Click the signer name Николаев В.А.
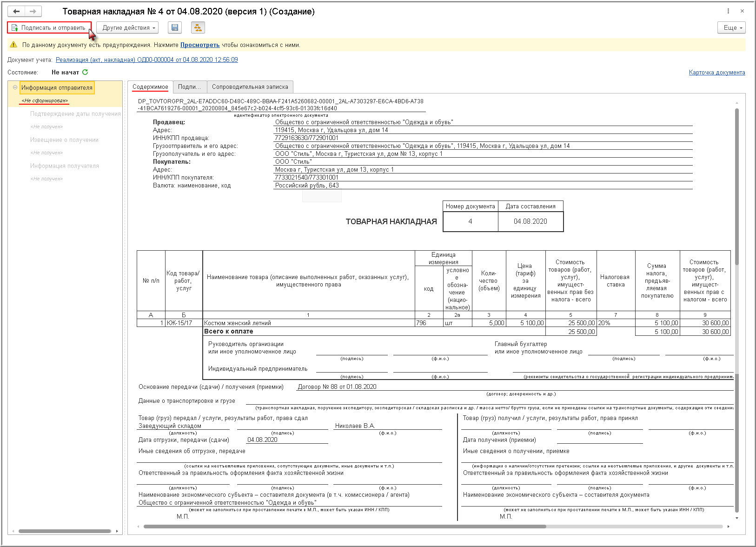 [x=355, y=426]
